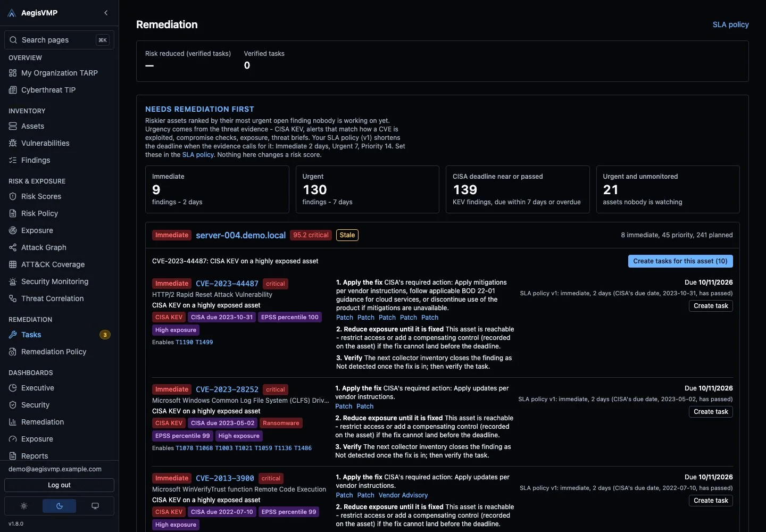Viewport: 766px width, 532px height.
Task: Open the Security dashboard menu item
Action: (x=59, y=405)
